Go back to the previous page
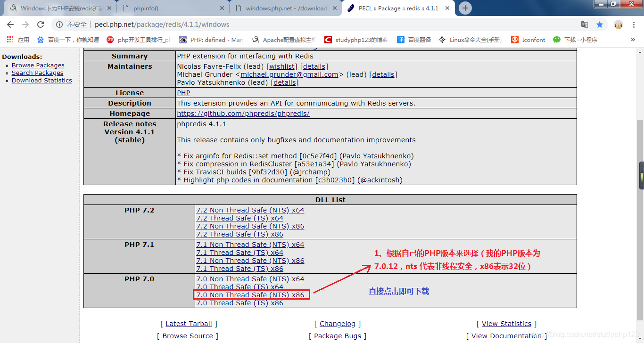 10,24
